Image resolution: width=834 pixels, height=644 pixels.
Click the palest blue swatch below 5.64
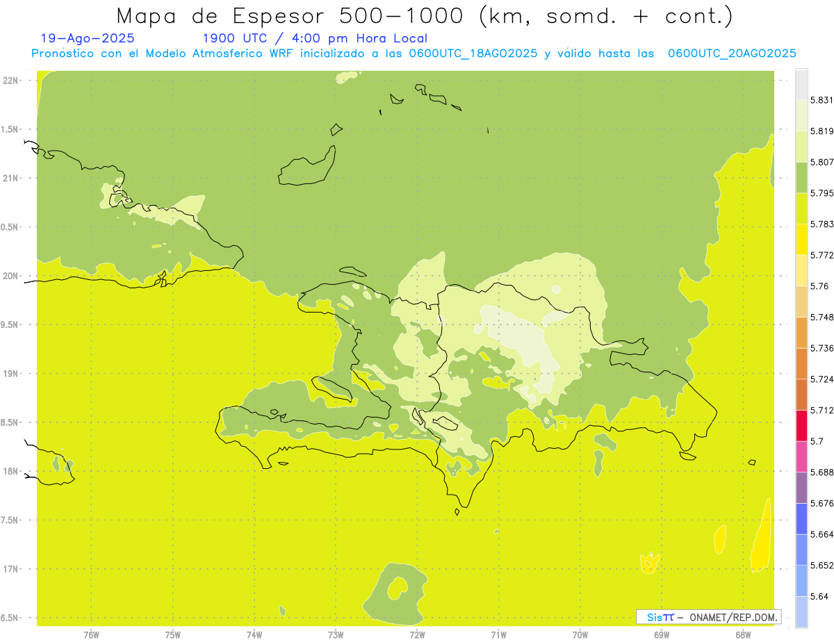coord(801,611)
